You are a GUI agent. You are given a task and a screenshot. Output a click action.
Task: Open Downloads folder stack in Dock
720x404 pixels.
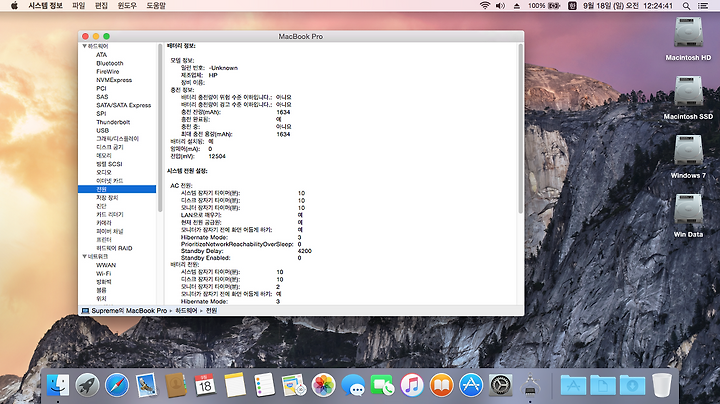tap(632, 385)
